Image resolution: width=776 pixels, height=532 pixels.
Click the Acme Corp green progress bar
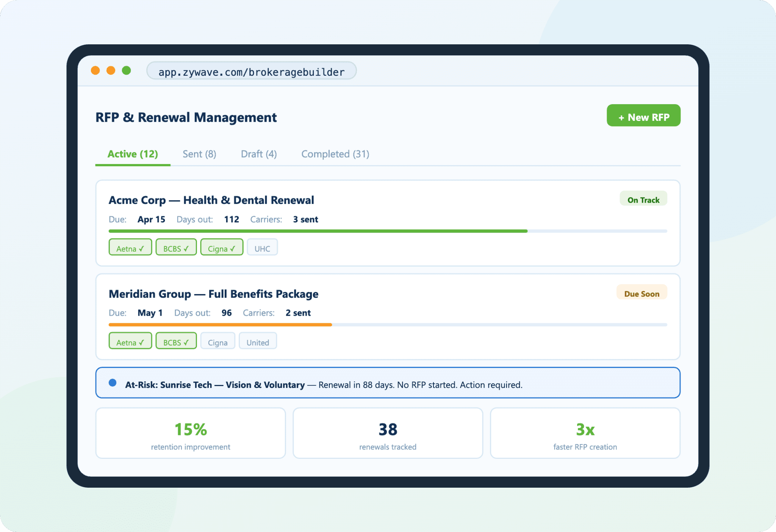[x=318, y=231]
